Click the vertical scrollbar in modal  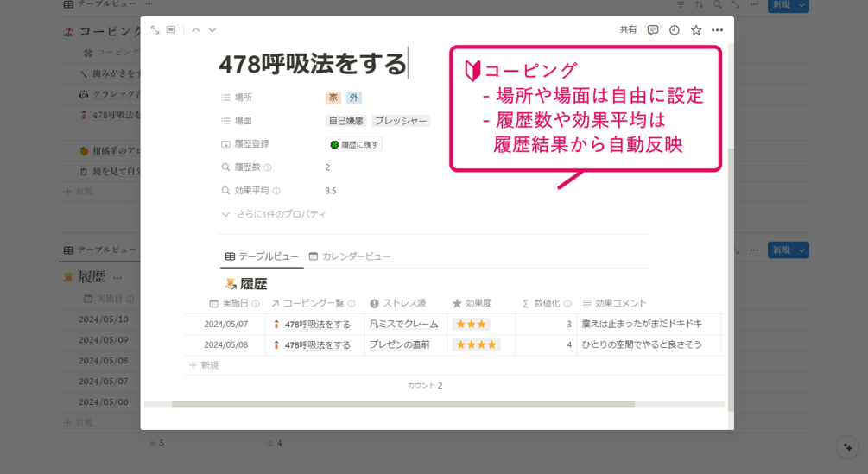tap(731, 280)
